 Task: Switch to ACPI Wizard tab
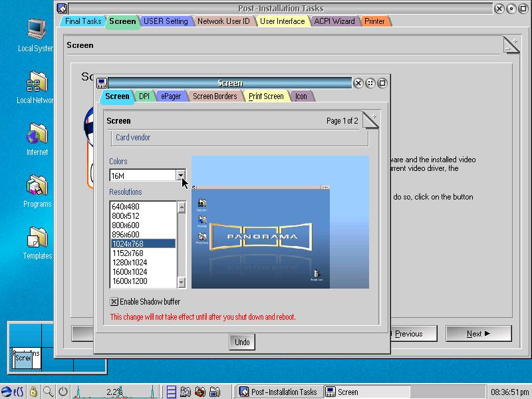[x=334, y=21]
